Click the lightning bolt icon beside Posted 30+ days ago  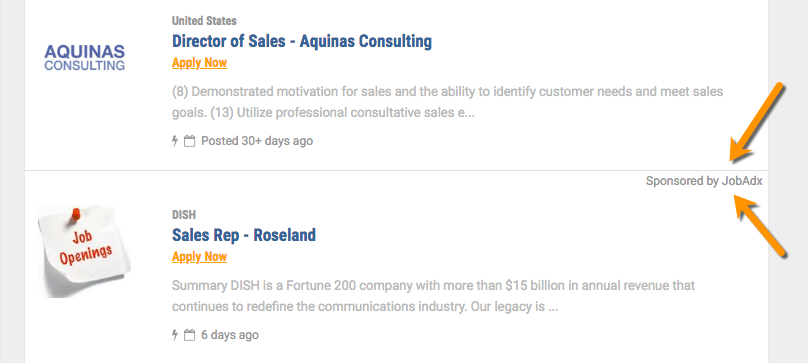click(175, 141)
